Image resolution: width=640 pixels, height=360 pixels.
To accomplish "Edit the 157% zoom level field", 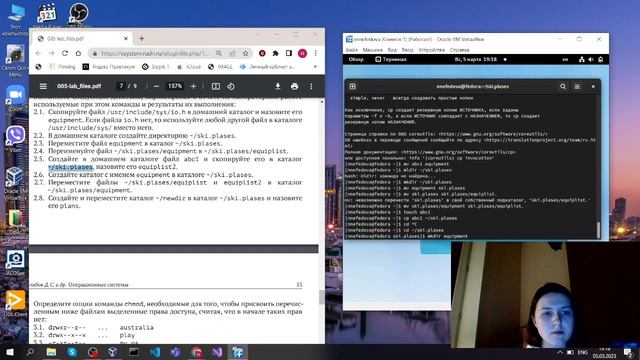I will pos(175,86).
